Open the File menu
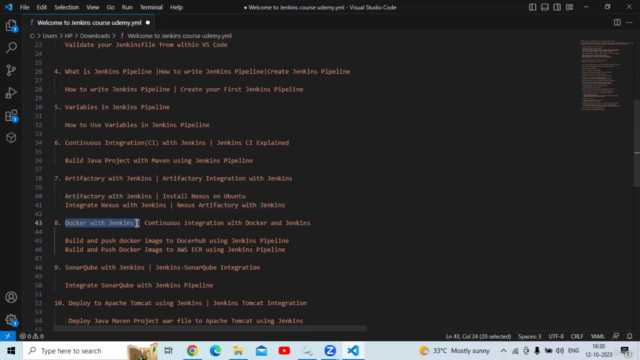The width and height of the screenshot is (640, 360). tap(24, 7)
